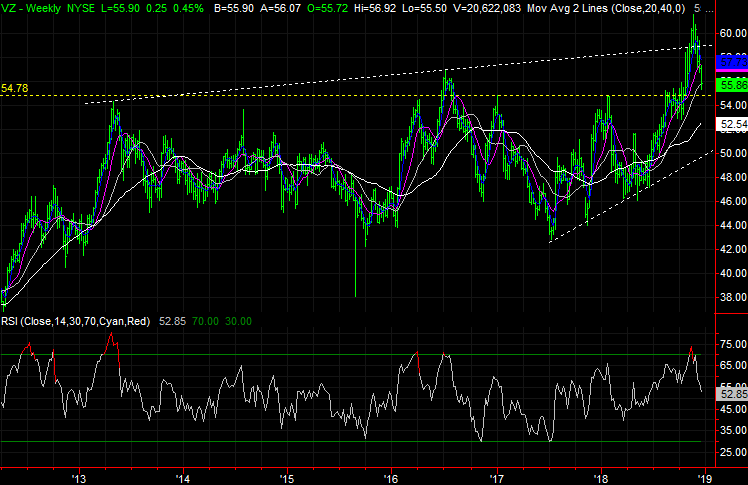Click the green 55.86 price marker

(732, 85)
